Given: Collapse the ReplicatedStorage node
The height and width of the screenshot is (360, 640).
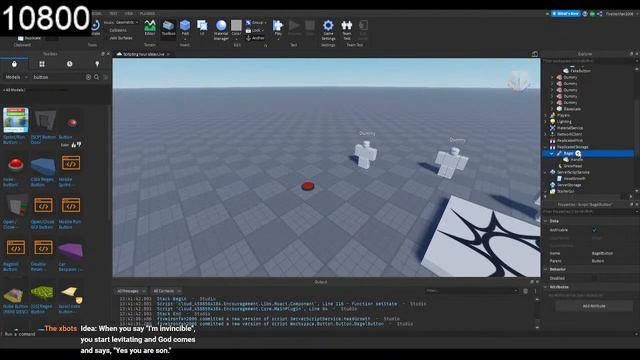Looking at the screenshot, I should point(546,147).
